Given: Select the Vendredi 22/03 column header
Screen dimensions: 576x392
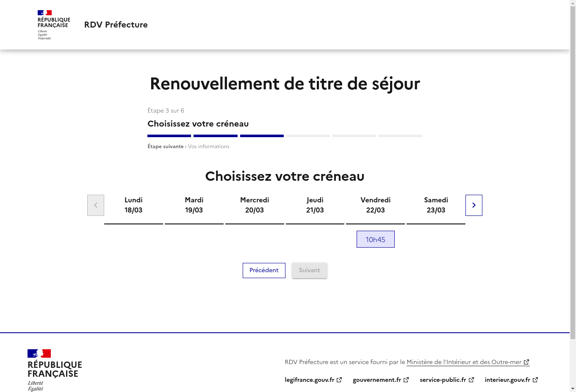Looking at the screenshot, I should 376,205.
